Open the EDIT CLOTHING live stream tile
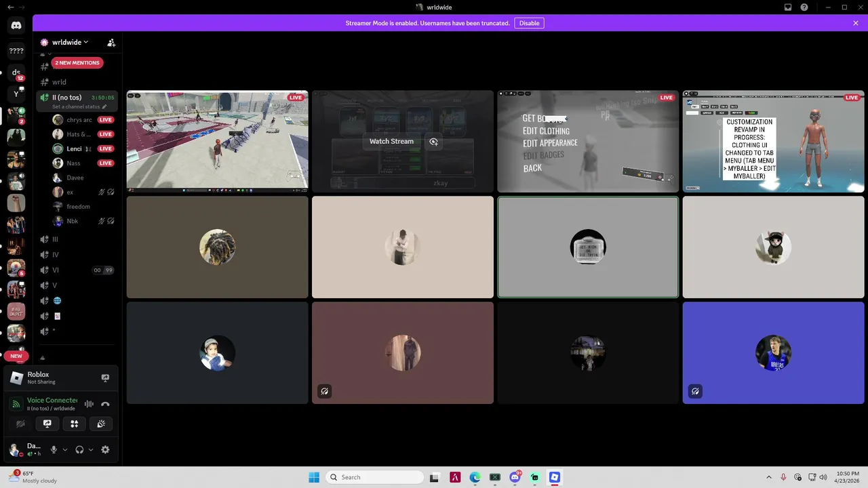 [x=588, y=142]
